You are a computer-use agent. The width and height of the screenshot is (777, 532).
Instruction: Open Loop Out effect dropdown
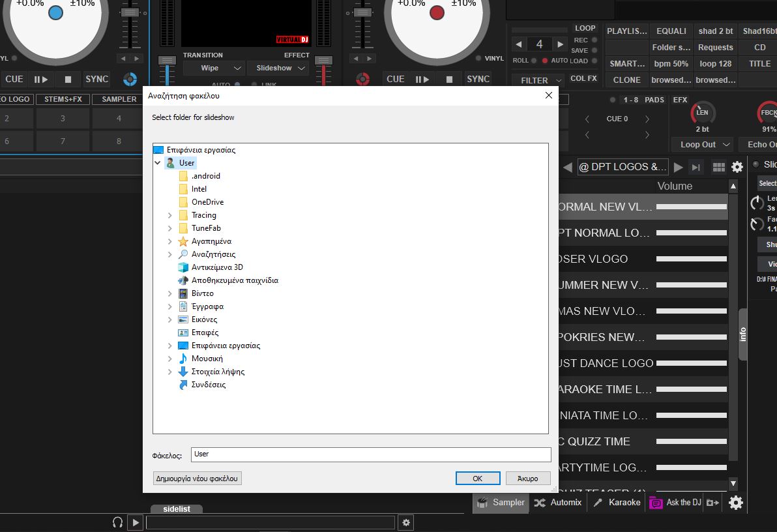point(701,144)
